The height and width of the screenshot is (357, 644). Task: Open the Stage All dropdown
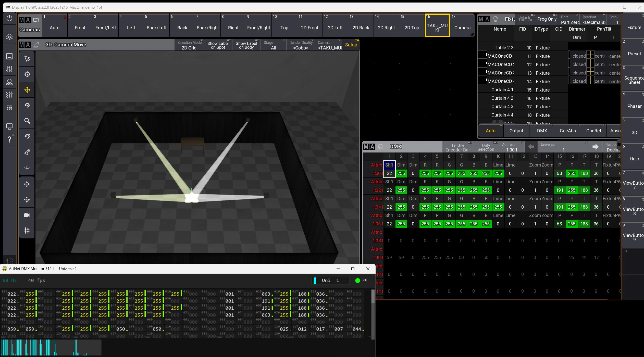tap(274, 45)
